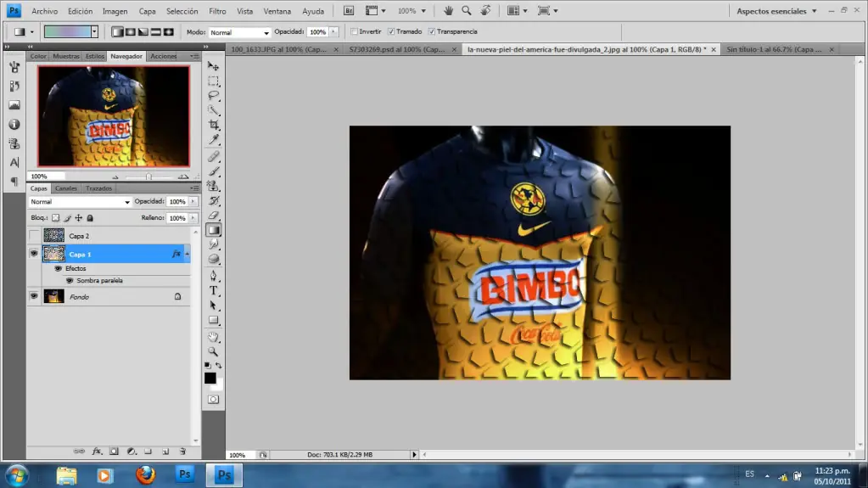
Task: Open the options bar Opacidad slider arrow
Action: pyautogui.click(x=333, y=32)
